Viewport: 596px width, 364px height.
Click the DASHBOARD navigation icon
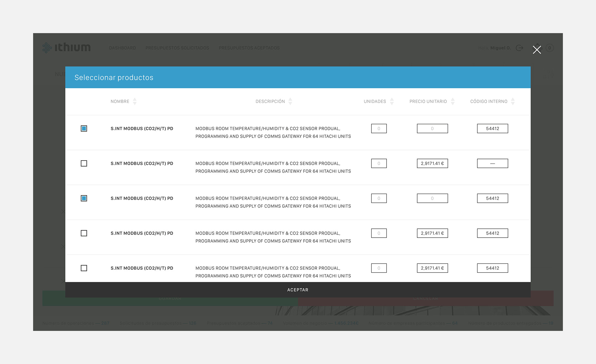[123, 48]
